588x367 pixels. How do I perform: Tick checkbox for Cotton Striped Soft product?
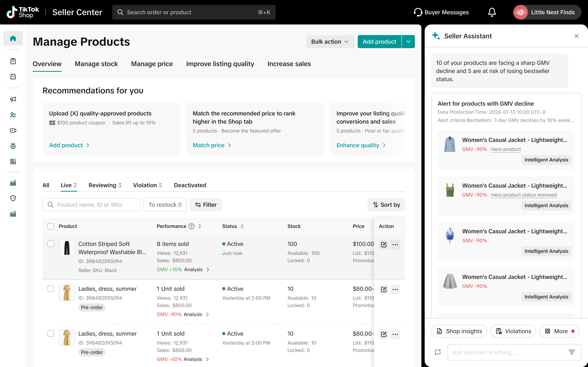point(50,244)
